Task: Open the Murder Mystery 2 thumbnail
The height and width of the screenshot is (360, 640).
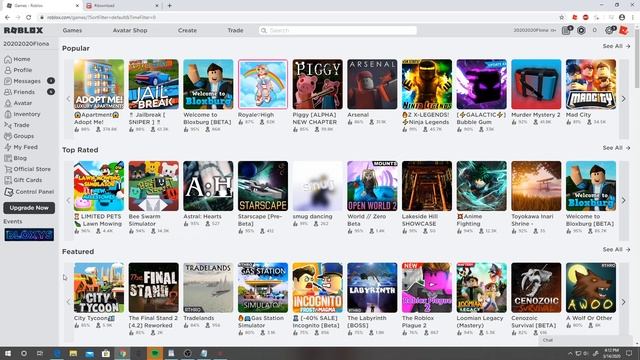Action: coord(536,84)
